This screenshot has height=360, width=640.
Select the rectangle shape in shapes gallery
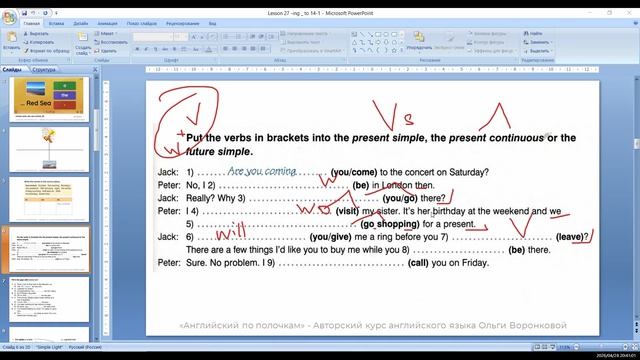[x=378, y=34]
